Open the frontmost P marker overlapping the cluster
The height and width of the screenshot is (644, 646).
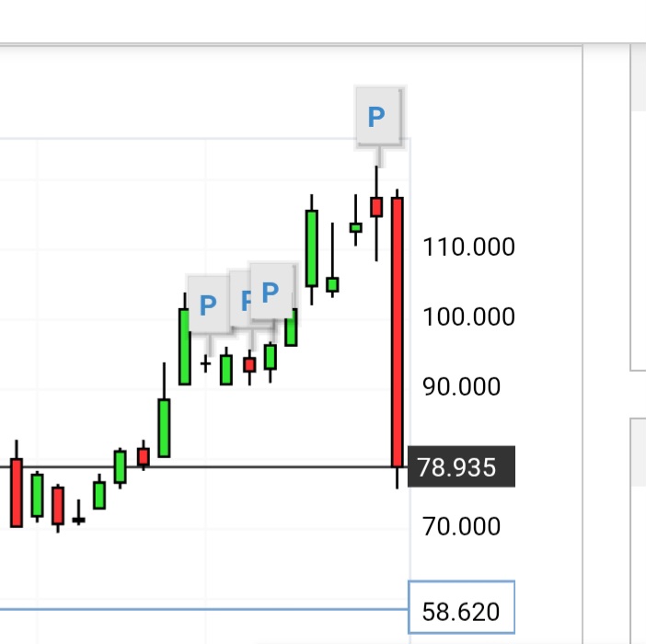tap(271, 292)
